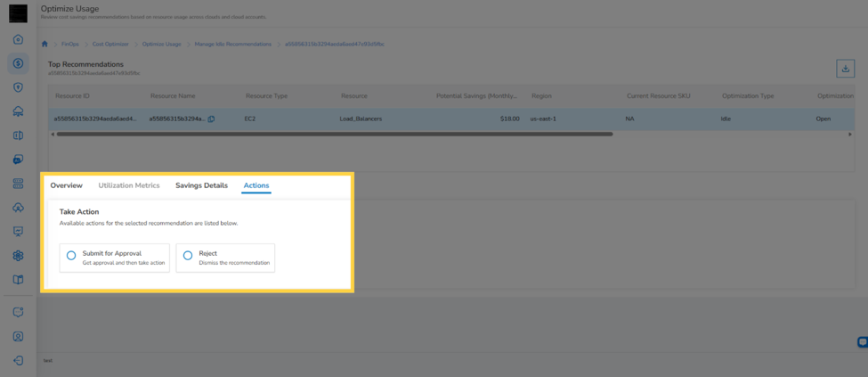
Task: Open the chat widget at the bottom right
Action: pyautogui.click(x=862, y=342)
